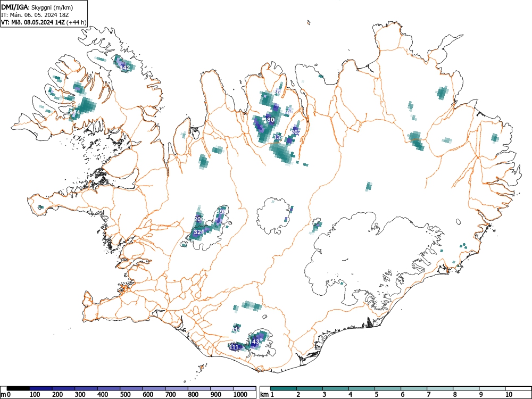Click the '5' label in the km legend
This screenshot has height=399, width=532.
376,394
